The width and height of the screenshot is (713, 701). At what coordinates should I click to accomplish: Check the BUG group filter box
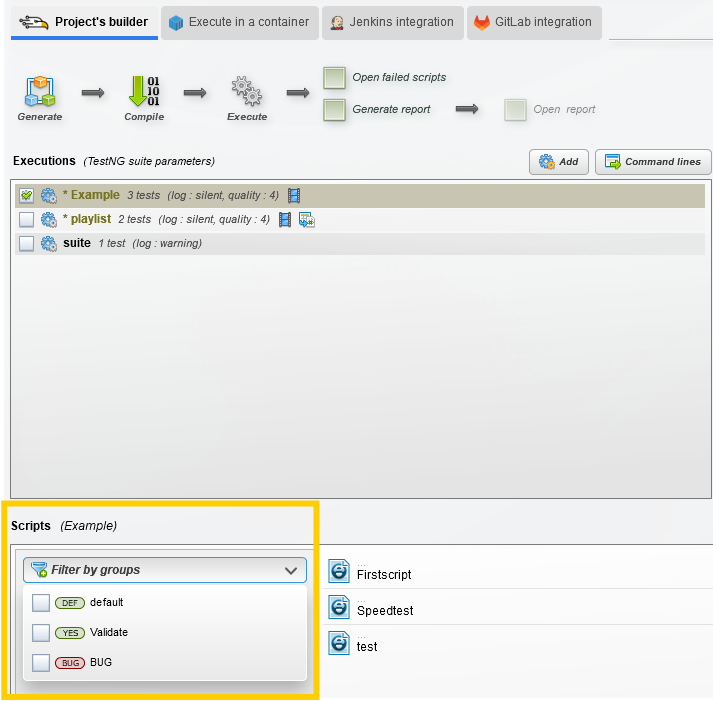(x=41, y=663)
